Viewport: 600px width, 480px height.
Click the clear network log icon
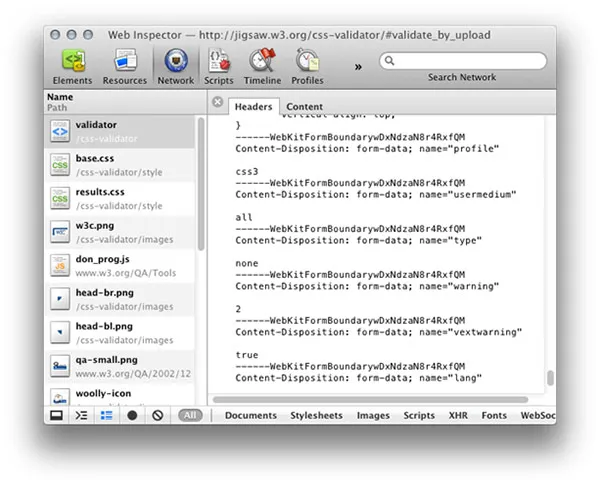pos(158,414)
